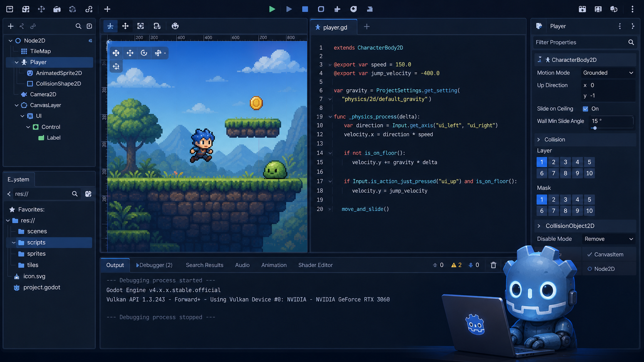Open the Animation bottom tab
This screenshot has width=644, height=362.
pyautogui.click(x=274, y=265)
